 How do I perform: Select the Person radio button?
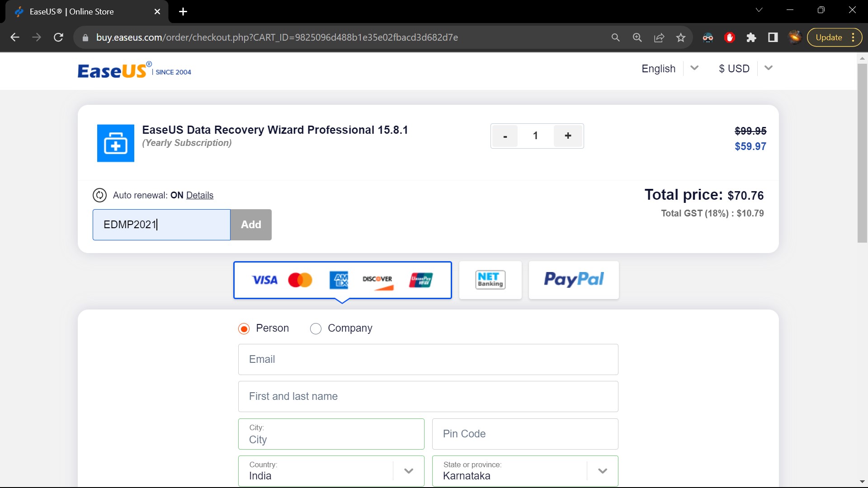(244, 328)
